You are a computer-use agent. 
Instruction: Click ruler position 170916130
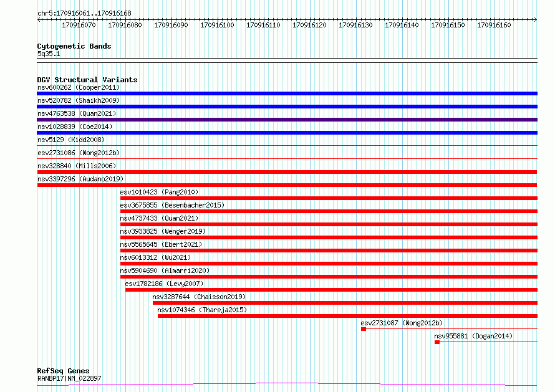point(355,25)
